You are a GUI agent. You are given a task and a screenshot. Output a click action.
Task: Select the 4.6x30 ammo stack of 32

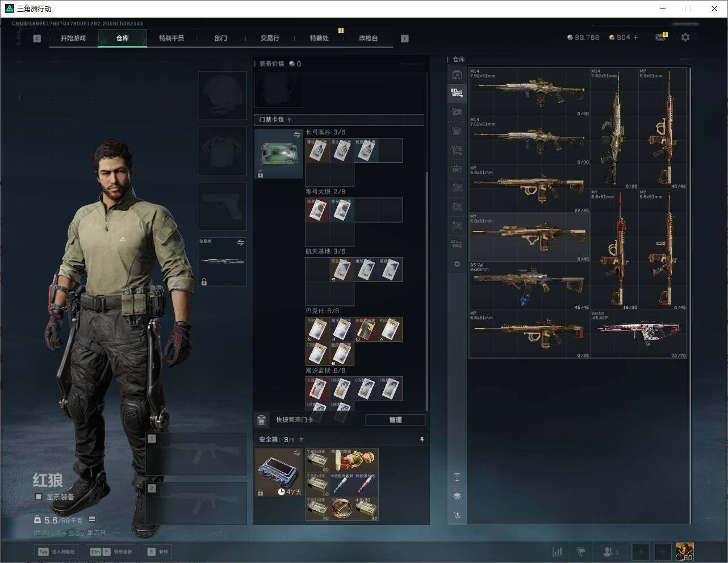[x=366, y=509]
